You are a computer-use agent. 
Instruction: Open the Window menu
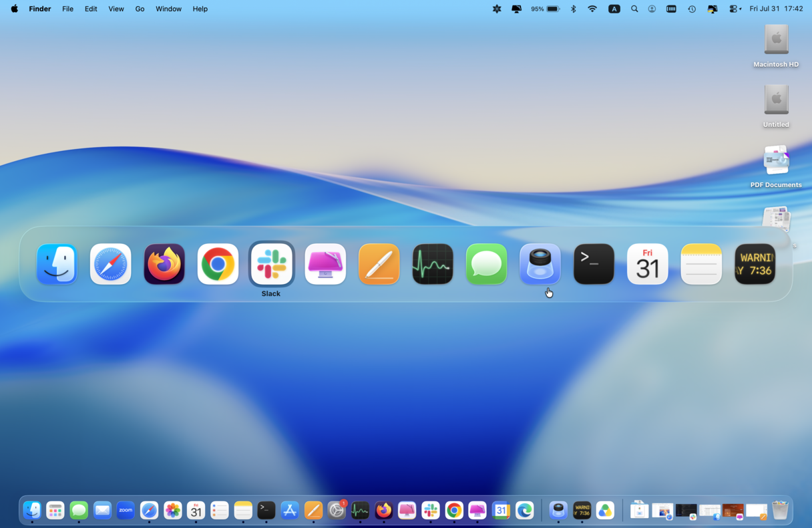[x=168, y=9]
